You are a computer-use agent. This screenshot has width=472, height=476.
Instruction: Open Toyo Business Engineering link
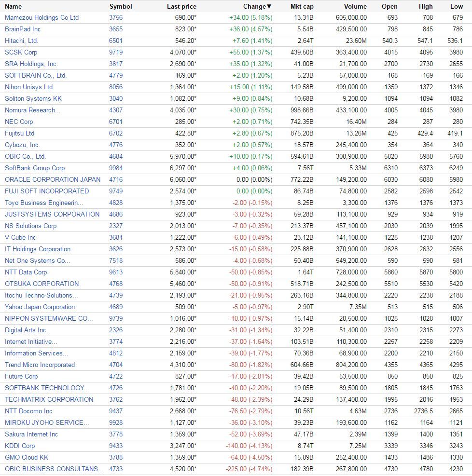click(44, 203)
